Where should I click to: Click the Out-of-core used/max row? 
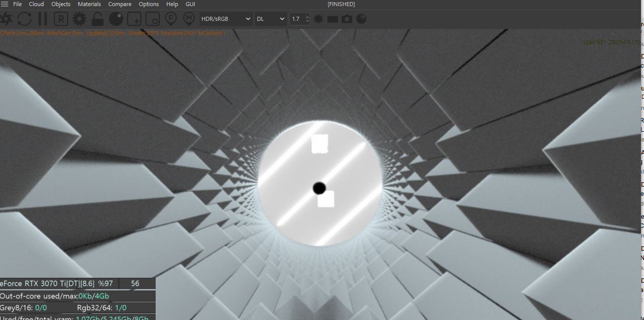point(77,296)
